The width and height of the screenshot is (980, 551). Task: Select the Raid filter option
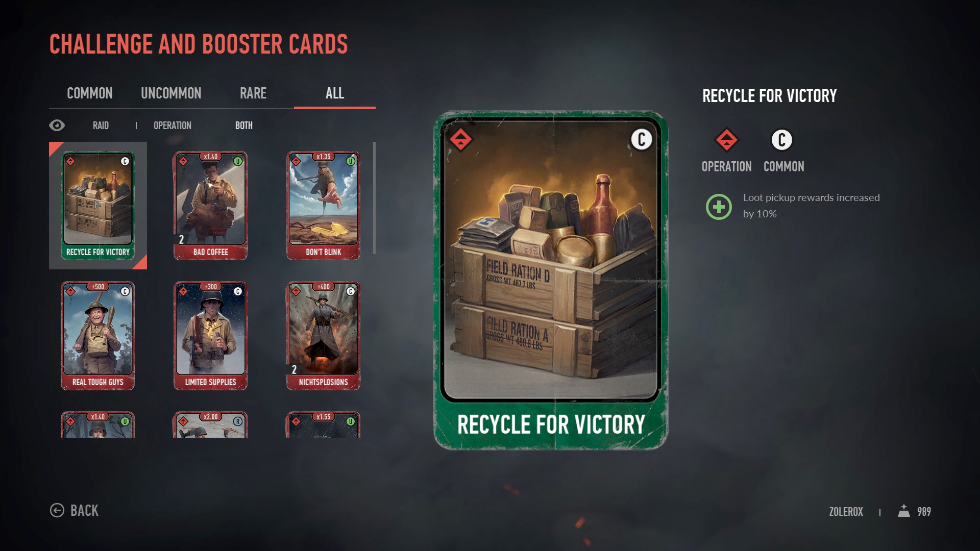pyautogui.click(x=101, y=126)
